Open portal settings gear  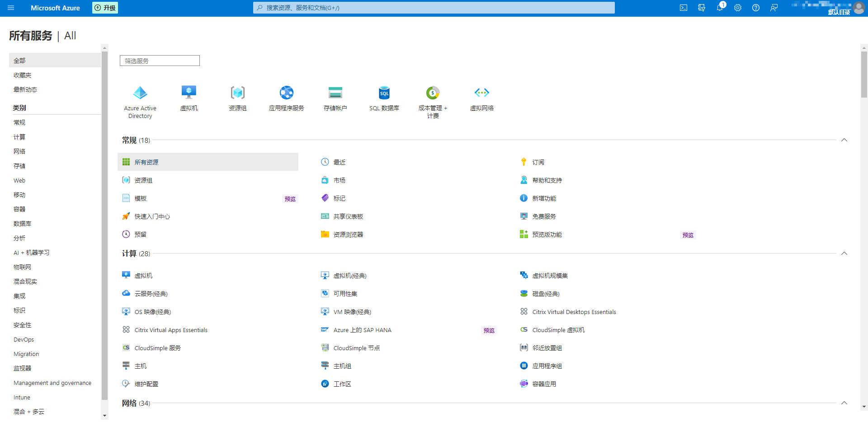pos(738,8)
